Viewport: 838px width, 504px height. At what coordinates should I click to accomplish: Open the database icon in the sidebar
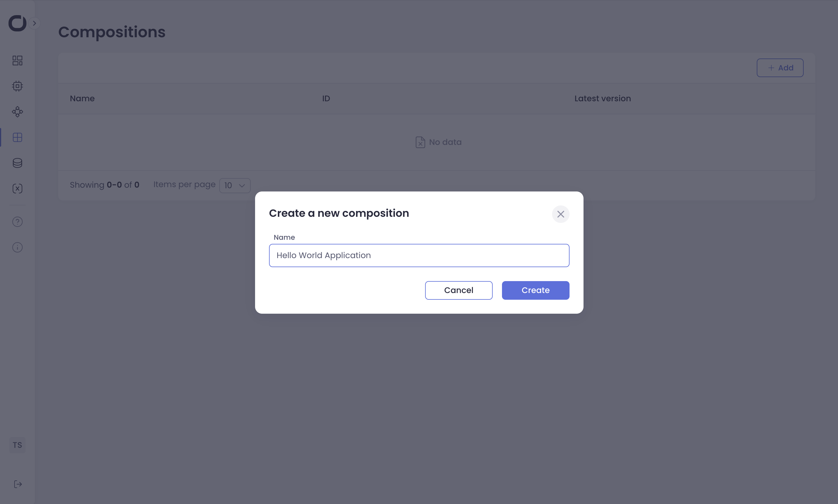coord(17,163)
